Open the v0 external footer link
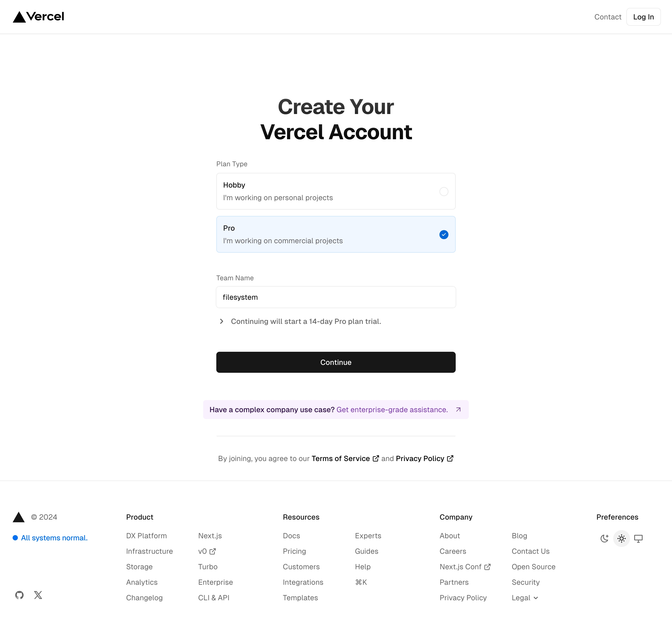 pyautogui.click(x=207, y=551)
